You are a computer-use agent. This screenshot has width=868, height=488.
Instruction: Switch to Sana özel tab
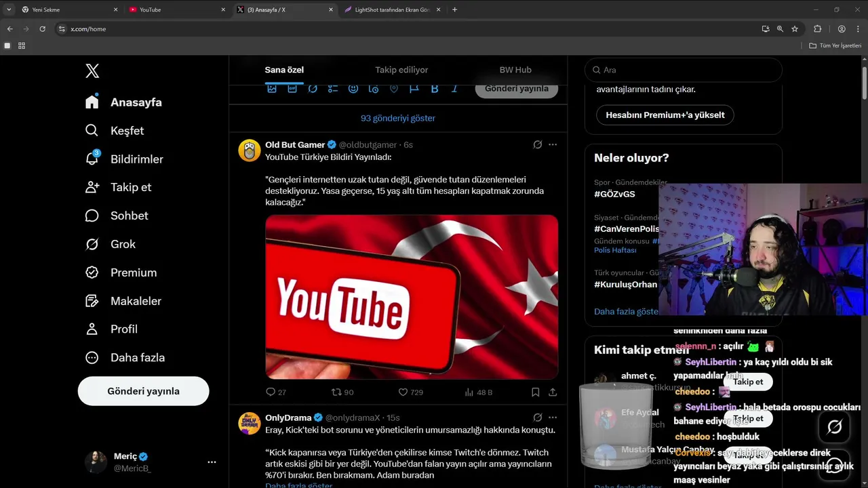[x=284, y=70]
